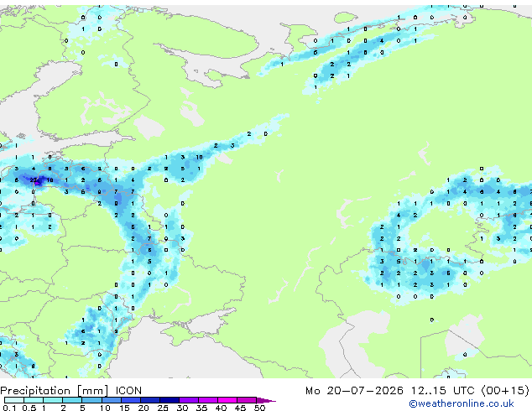Click the over-50 mm legend arrow tip

(266, 400)
